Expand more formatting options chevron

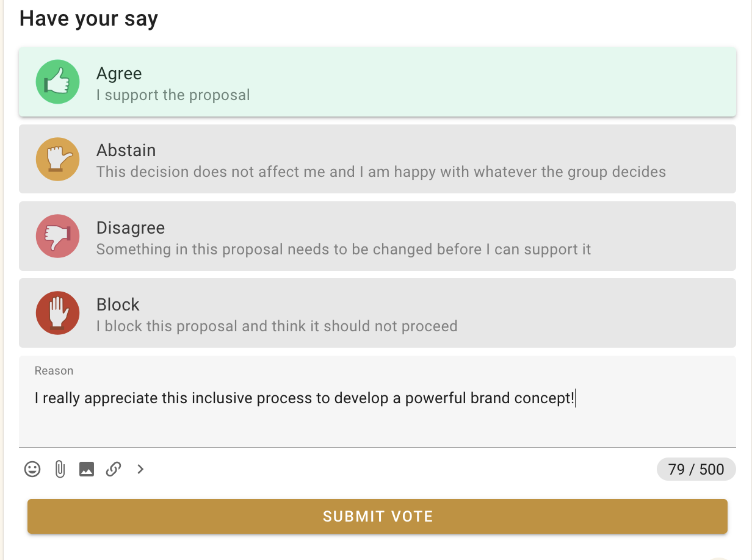140,469
